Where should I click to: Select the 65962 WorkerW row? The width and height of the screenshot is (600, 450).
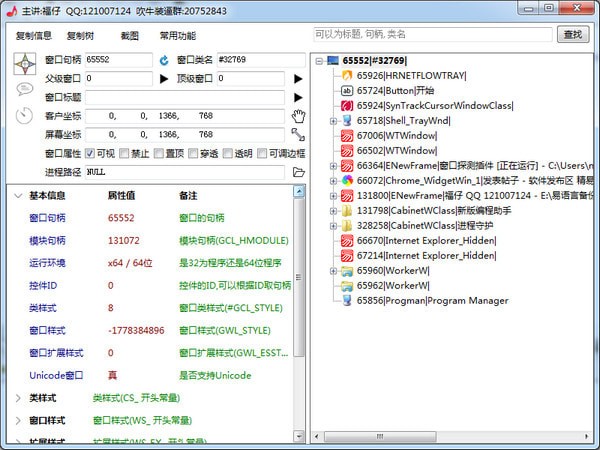point(393,286)
